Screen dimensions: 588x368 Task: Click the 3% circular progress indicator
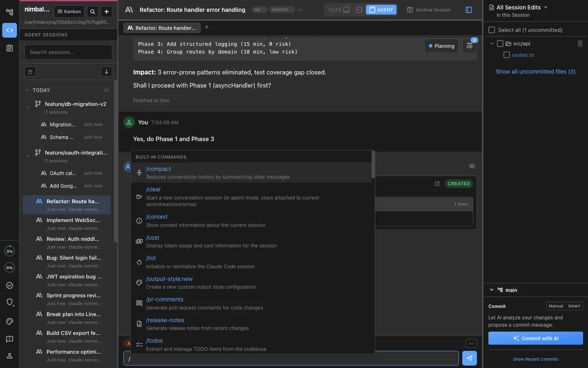pos(9,251)
